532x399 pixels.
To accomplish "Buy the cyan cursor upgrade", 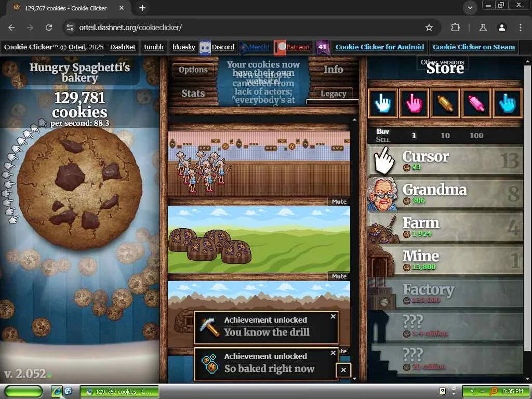I will click(x=507, y=103).
